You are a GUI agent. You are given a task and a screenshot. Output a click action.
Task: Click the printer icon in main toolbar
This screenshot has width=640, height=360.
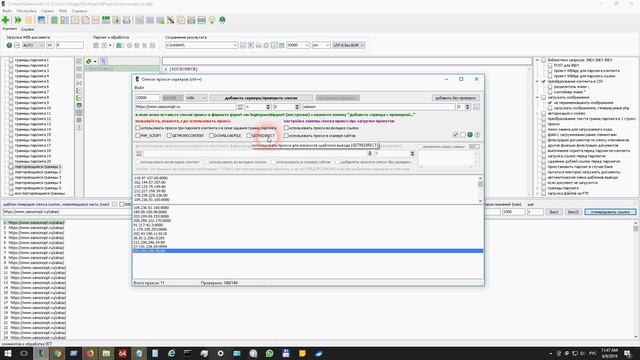[127, 20]
